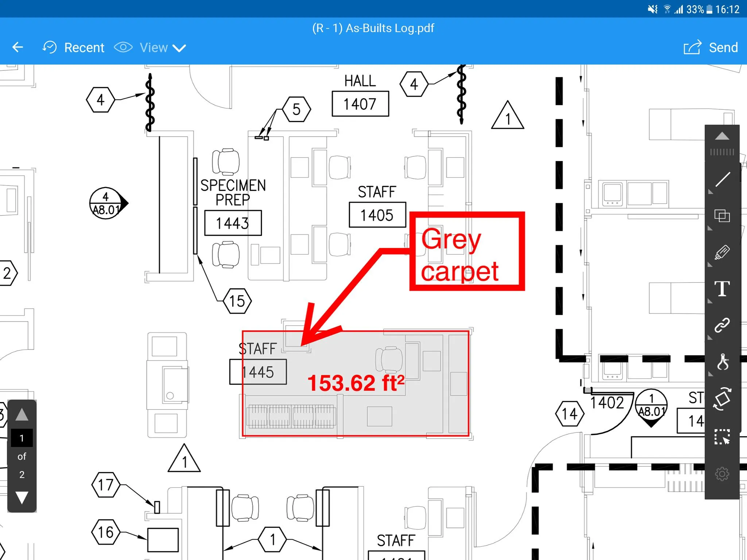Open the View dropdown menu
Screen dimensions: 747x560
pos(154,48)
